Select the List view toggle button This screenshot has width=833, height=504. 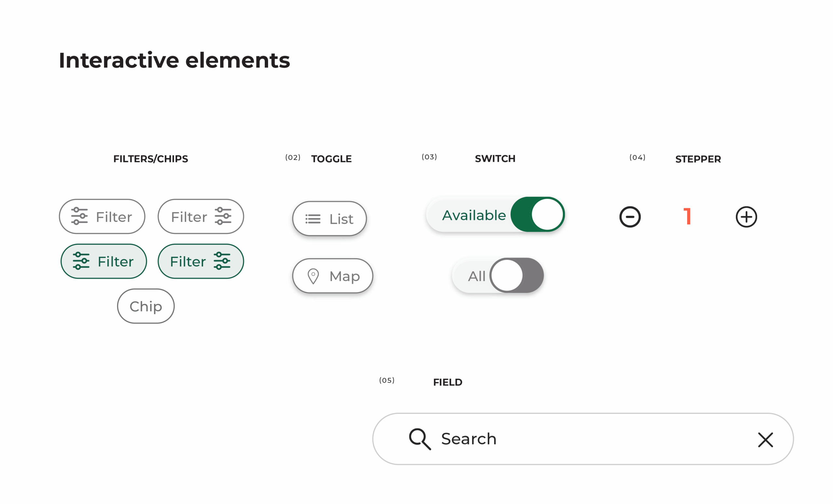(x=329, y=218)
